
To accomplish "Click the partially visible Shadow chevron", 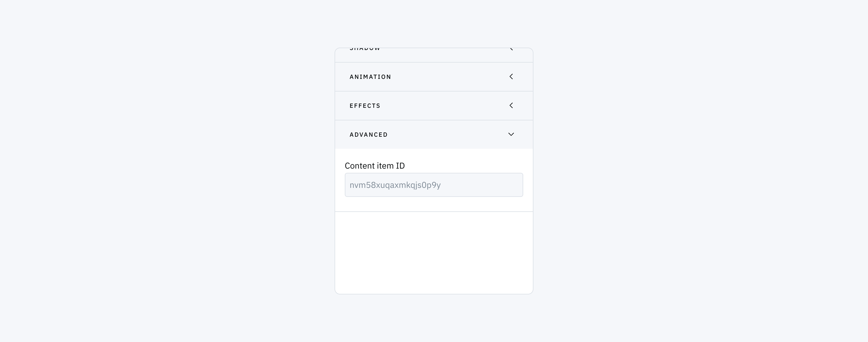I will 511,49.
